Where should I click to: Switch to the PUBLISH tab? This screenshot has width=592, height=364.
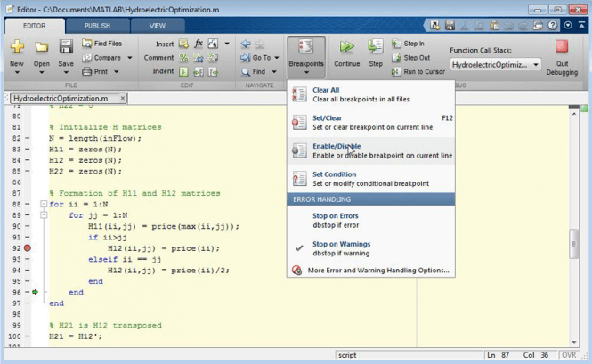click(x=97, y=26)
